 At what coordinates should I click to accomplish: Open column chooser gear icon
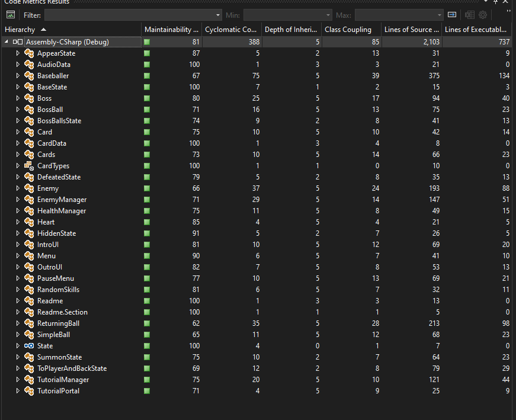point(483,15)
